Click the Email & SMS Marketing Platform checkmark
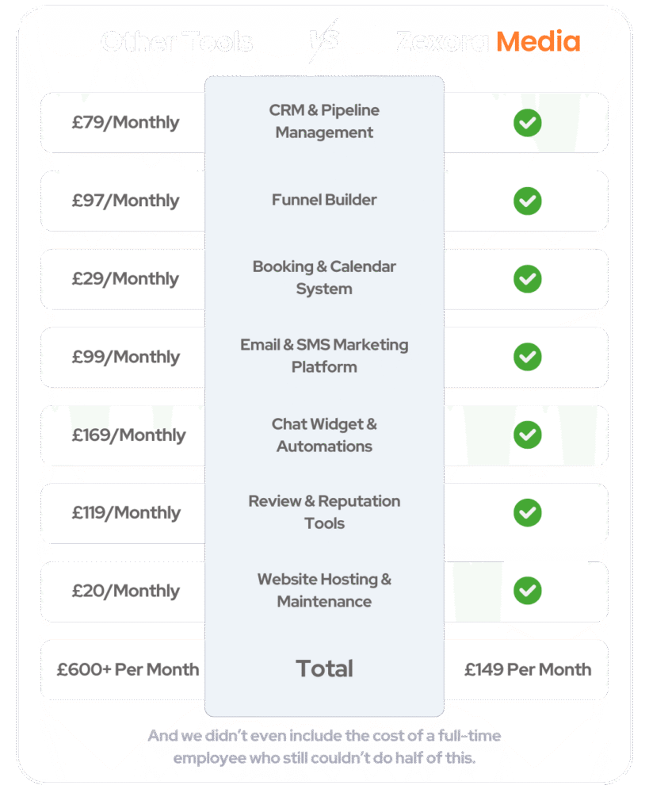This screenshot has height=812, width=649. (x=527, y=357)
